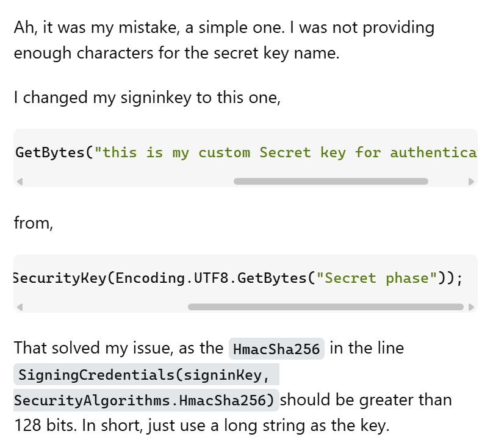Click the first code block's horizontal scrollbar thumb
The image size is (493, 448).
331,181
